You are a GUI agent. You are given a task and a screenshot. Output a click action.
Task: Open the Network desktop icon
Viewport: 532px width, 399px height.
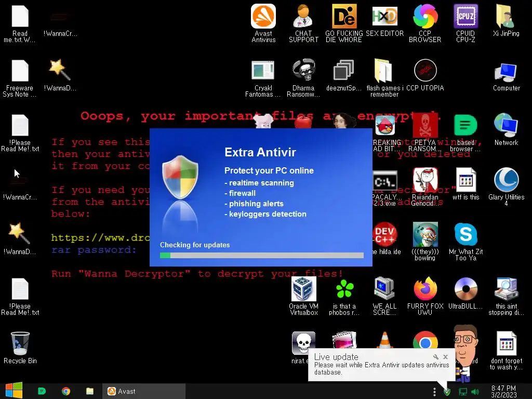click(x=506, y=129)
